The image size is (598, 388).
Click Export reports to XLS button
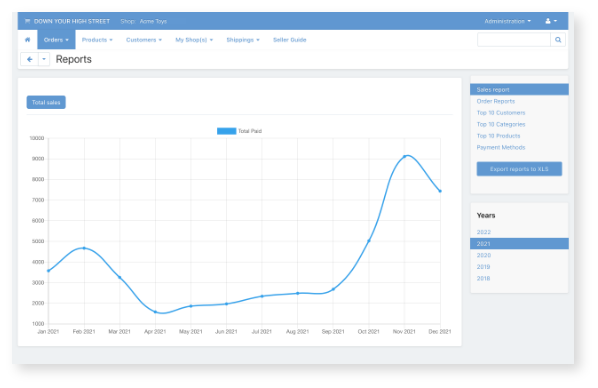point(519,169)
